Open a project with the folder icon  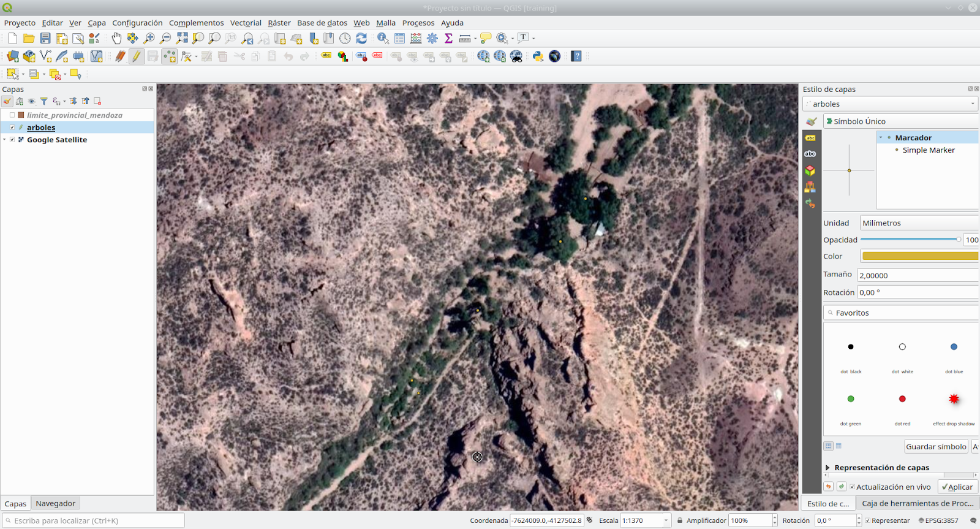(x=29, y=38)
